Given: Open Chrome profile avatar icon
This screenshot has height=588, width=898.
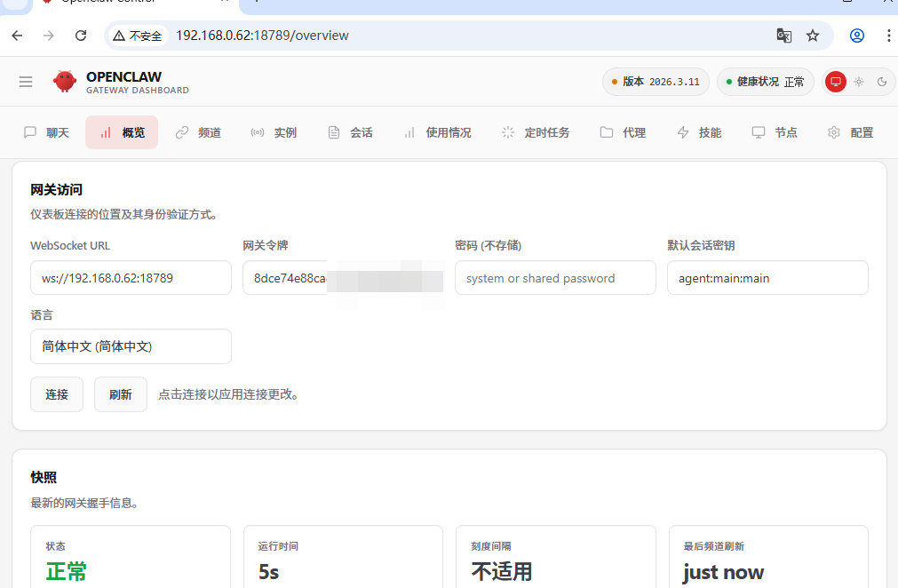Looking at the screenshot, I should point(857,36).
